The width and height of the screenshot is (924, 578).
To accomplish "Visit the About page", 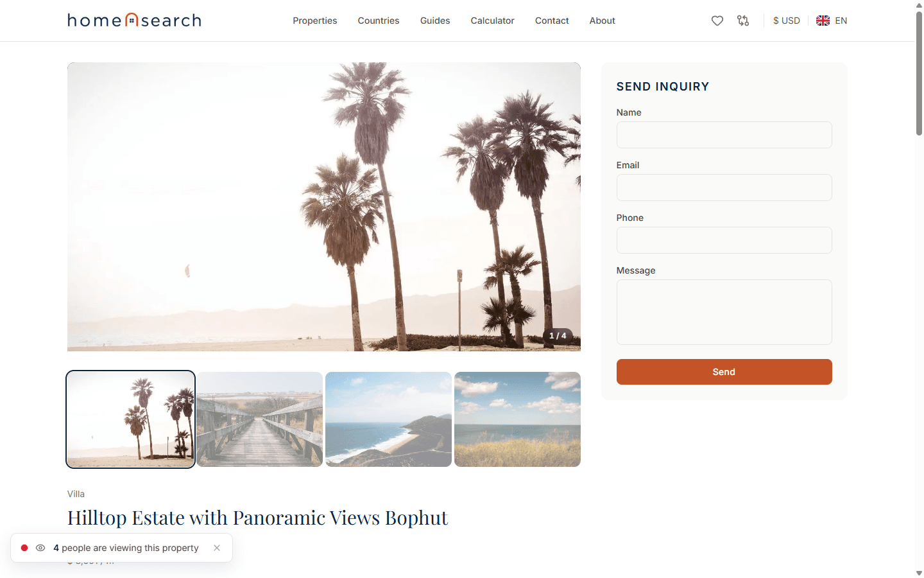I will 602,21.
